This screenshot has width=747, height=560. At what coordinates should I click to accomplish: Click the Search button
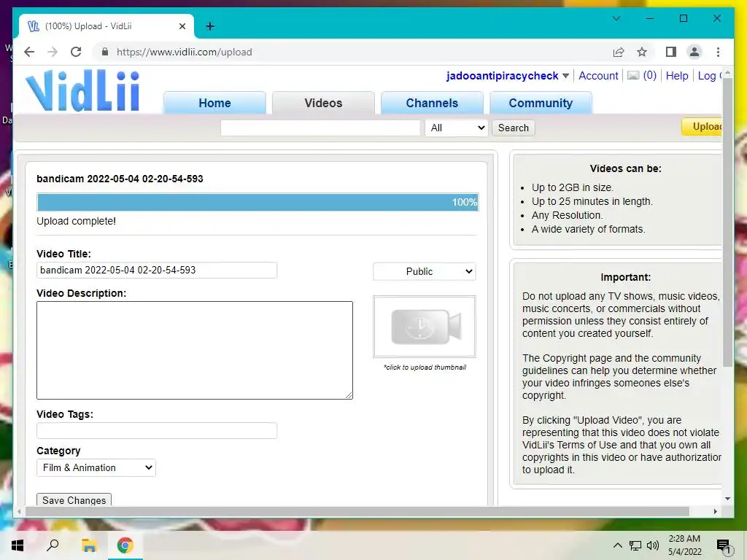pyautogui.click(x=513, y=128)
